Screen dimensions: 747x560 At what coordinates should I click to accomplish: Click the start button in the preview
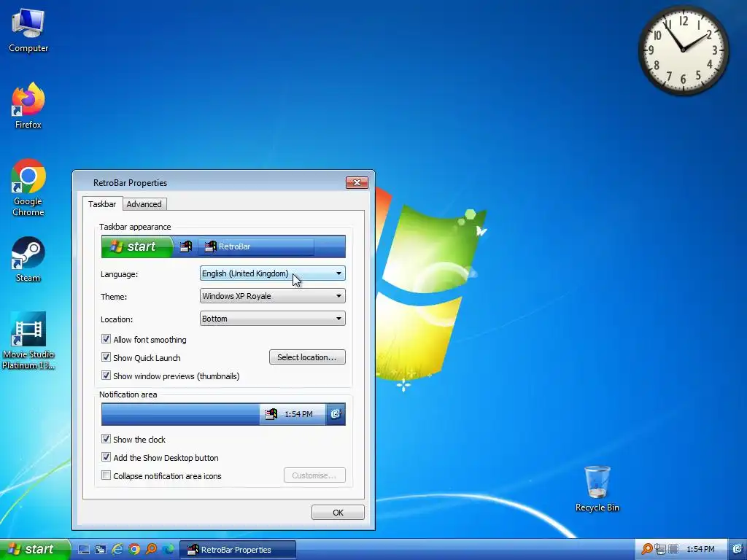136,246
